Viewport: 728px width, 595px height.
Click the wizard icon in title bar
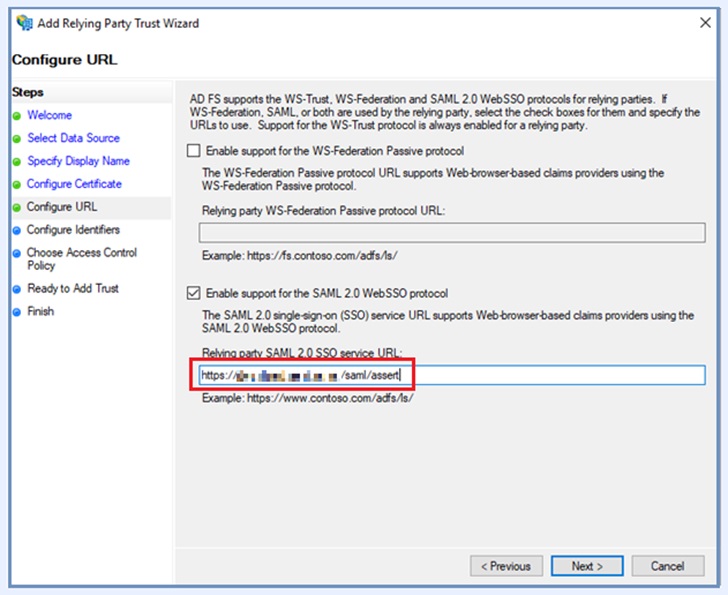[24, 22]
